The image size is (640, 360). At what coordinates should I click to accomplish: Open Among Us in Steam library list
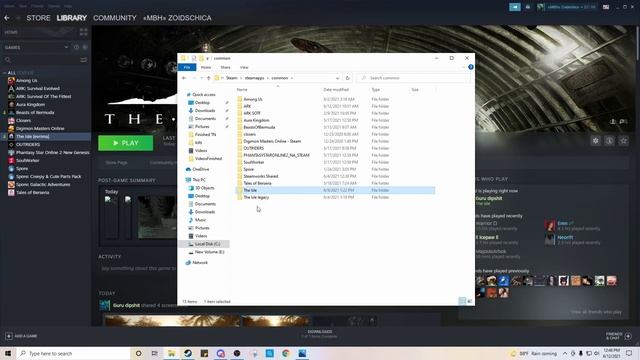[x=27, y=80]
